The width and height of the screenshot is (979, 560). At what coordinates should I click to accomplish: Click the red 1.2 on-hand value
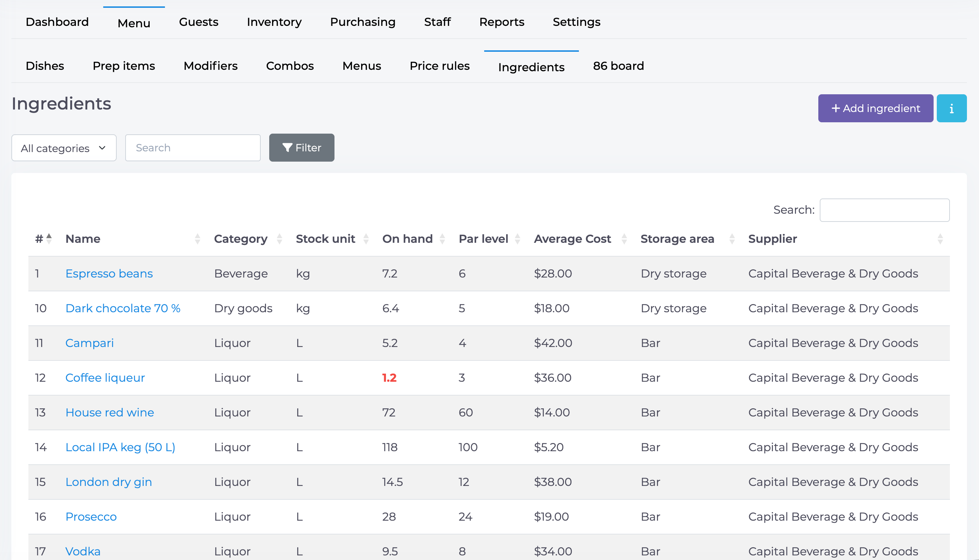click(x=389, y=378)
